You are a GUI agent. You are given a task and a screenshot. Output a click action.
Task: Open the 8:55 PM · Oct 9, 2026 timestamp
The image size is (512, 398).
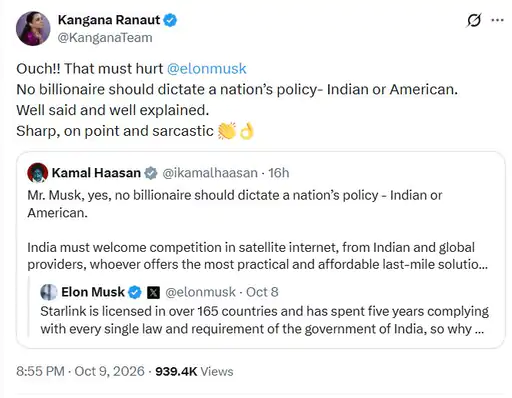coord(80,371)
